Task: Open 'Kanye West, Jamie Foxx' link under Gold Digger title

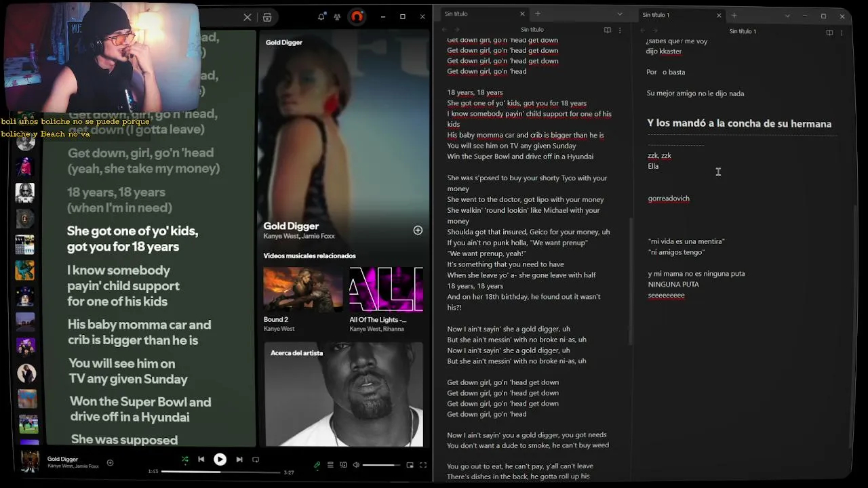Action: point(299,236)
